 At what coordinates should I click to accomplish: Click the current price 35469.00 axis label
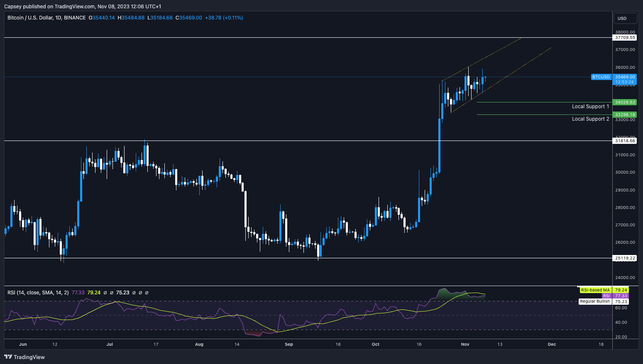point(625,77)
